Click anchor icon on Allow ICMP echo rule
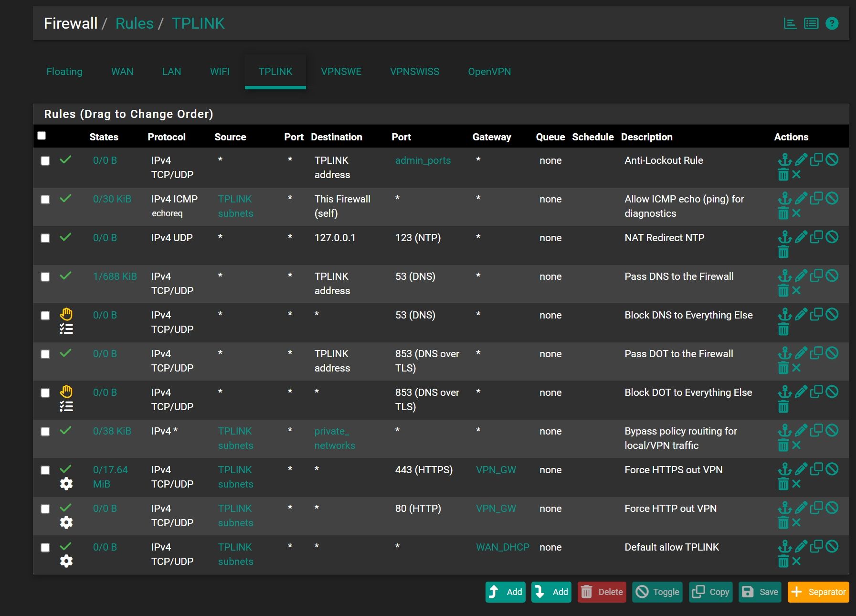The image size is (856, 616). tap(784, 198)
